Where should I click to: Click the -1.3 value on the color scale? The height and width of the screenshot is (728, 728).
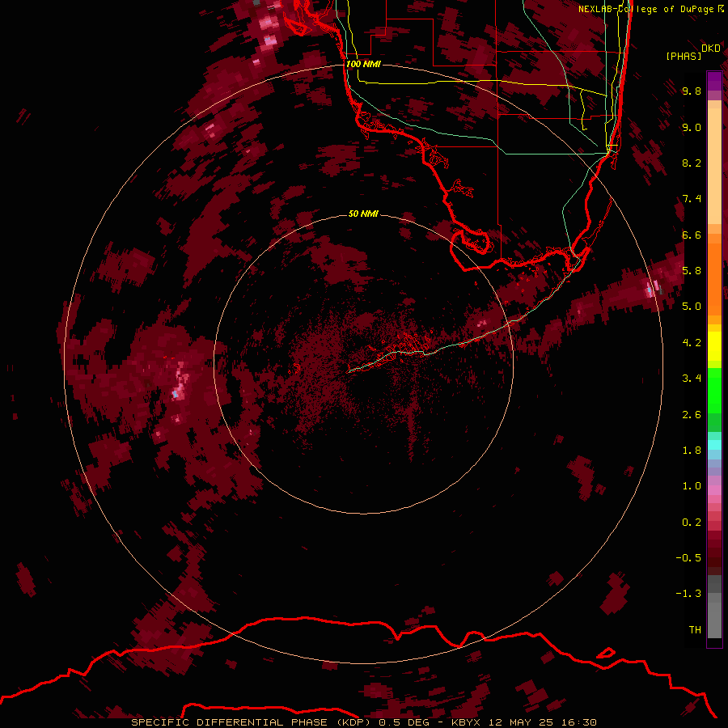tap(688, 594)
